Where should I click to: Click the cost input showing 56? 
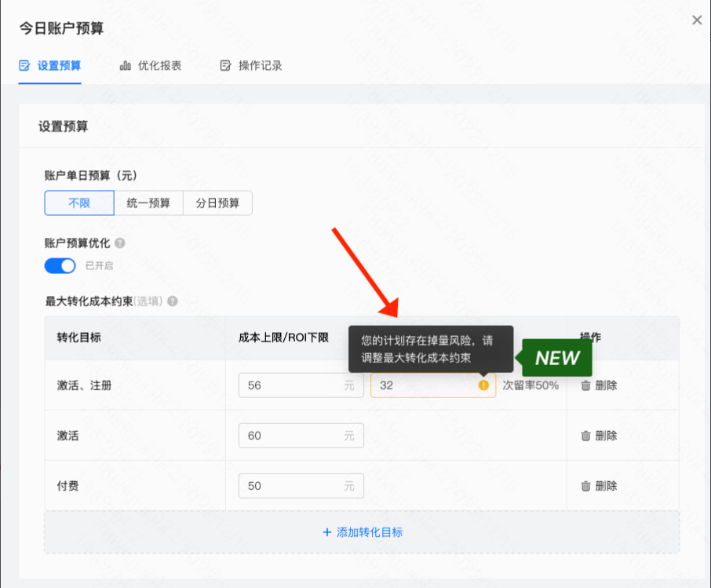301,385
